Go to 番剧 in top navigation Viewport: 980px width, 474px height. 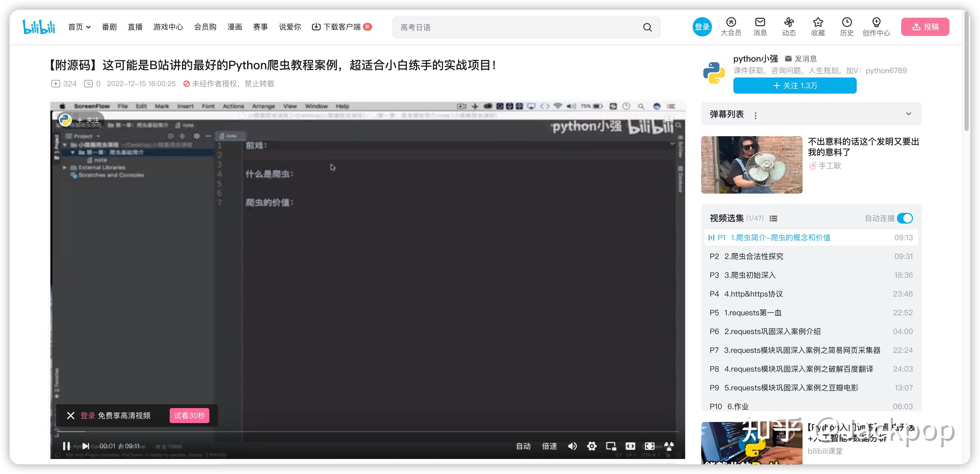coord(109,27)
